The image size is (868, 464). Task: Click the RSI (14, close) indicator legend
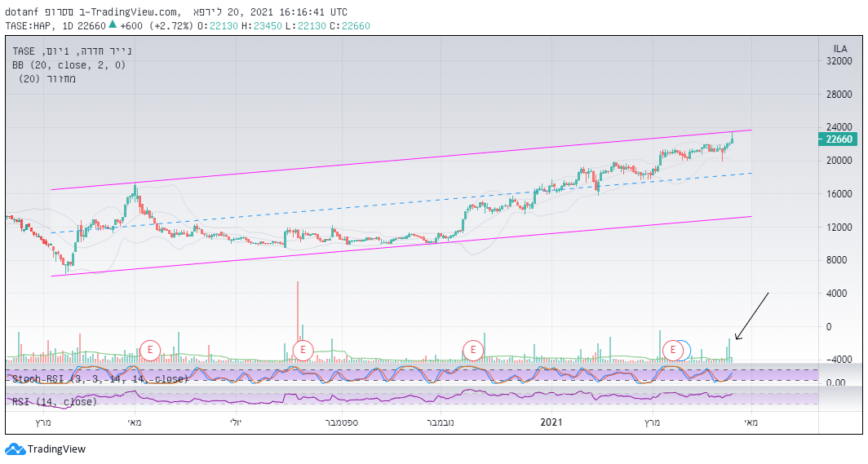(x=55, y=401)
